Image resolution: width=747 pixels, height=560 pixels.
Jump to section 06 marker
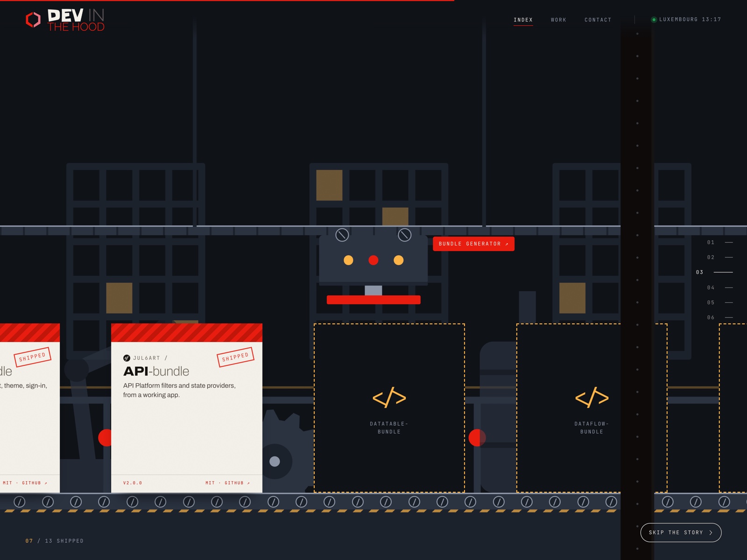719,317
